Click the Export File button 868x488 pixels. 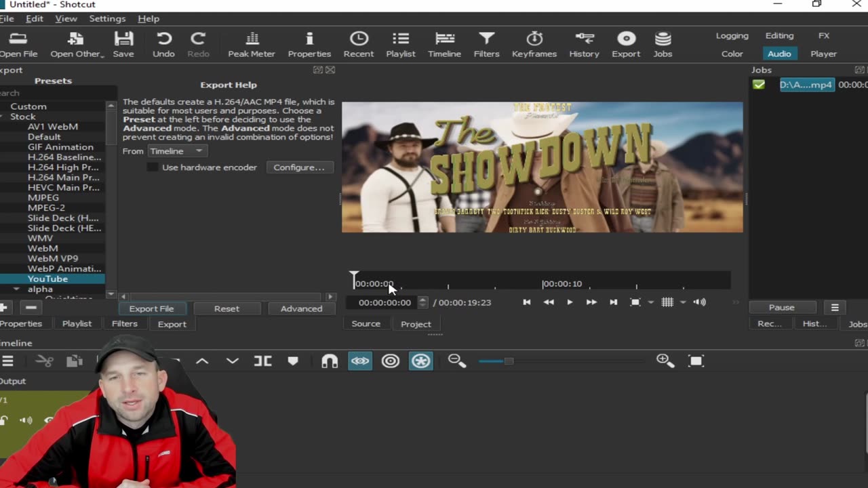[151, 308]
